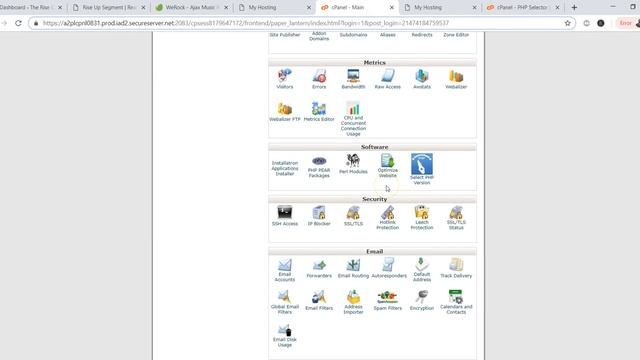Open a new browser tab
Screen dimensions: 640x360
click(x=574, y=7)
